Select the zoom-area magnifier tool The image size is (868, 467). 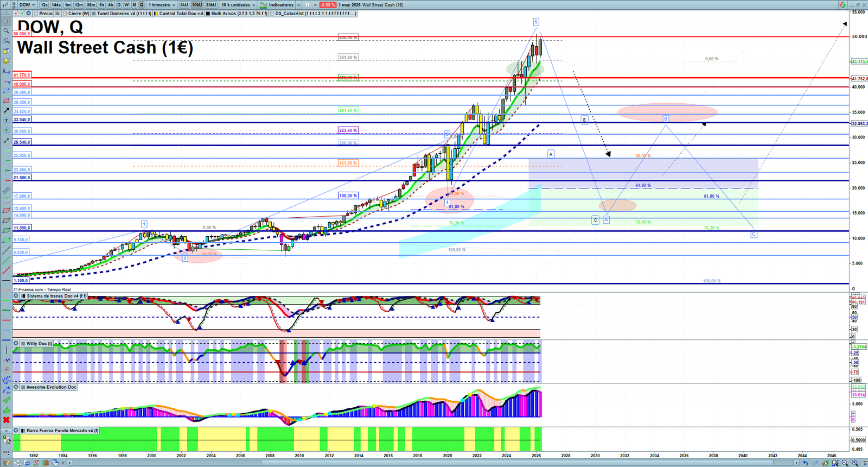[x=7, y=40]
